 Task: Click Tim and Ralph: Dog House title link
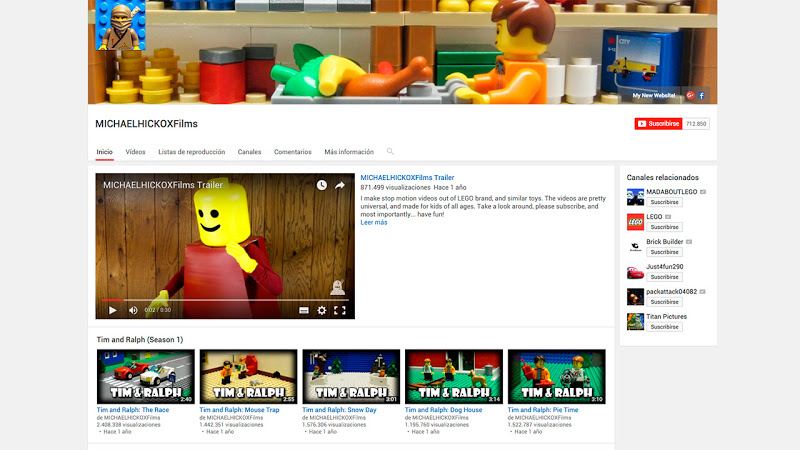click(x=443, y=410)
